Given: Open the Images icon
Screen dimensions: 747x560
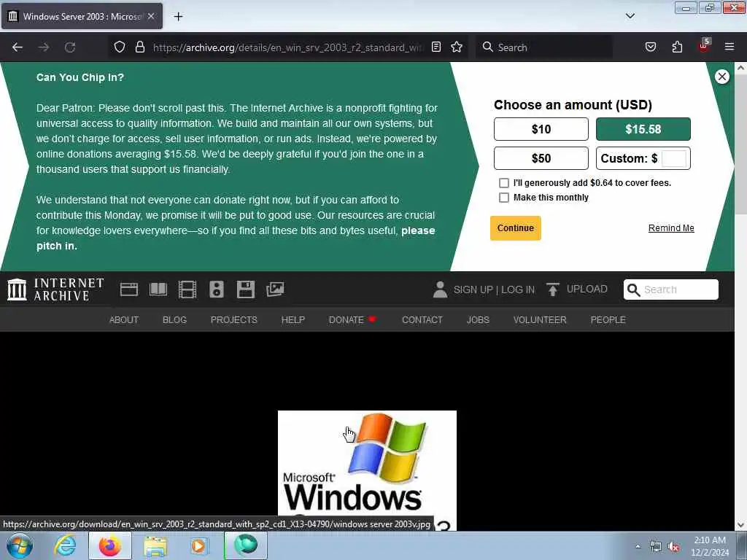Looking at the screenshot, I should (x=275, y=289).
